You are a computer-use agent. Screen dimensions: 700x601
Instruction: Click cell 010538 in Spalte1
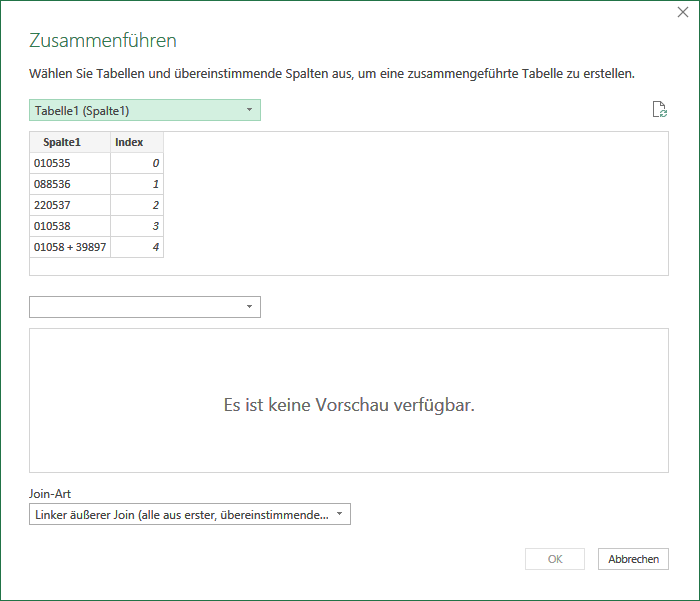[x=70, y=226]
